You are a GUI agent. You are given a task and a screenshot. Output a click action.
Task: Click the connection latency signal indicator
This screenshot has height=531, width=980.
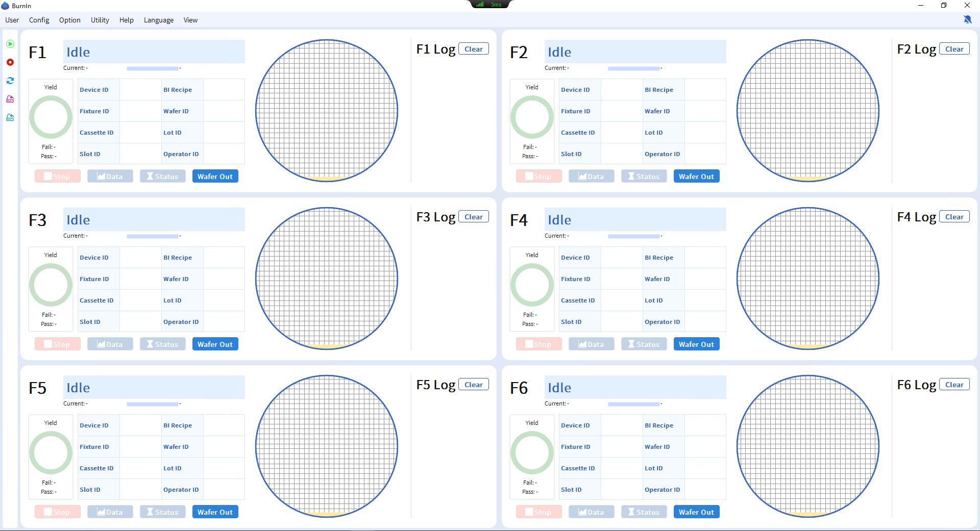pos(489,5)
